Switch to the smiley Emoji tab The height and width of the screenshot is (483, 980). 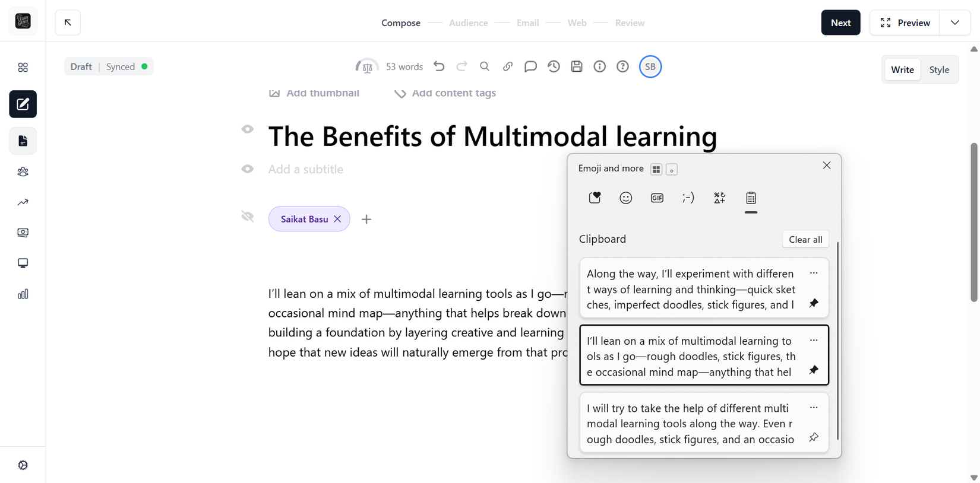coord(626,198)
